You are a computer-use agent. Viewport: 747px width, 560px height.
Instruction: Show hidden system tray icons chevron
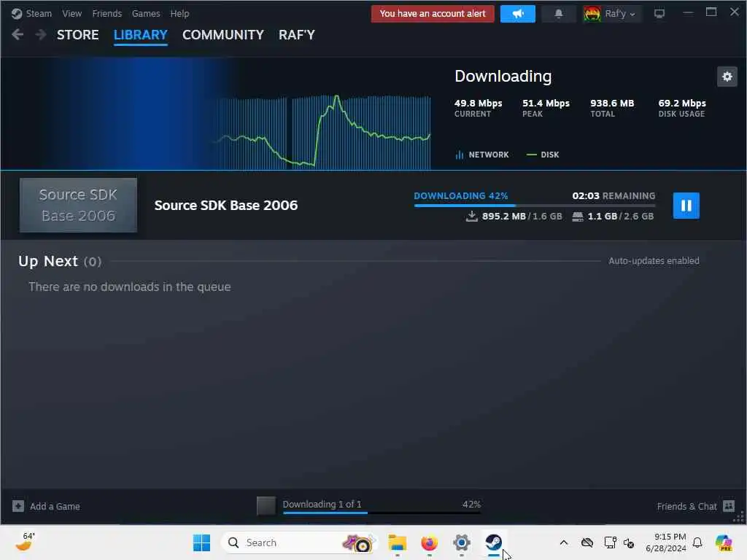[564, 542]
